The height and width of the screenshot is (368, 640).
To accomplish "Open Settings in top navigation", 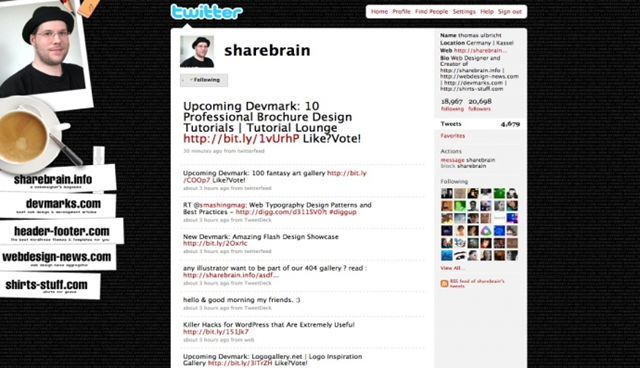I will coord(464,12).
